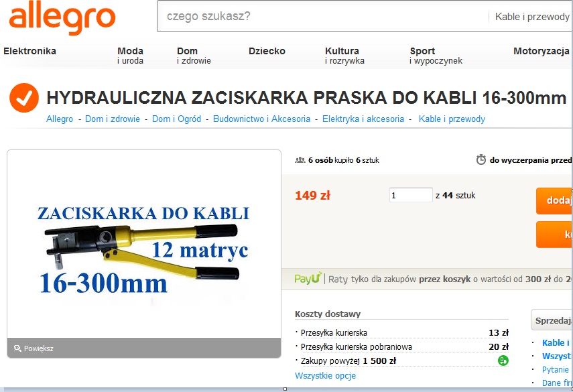Image resolution: width=573 pixels, height=392 pixels.
Task: Click the crimping tool product image
Action: [144, 244]
